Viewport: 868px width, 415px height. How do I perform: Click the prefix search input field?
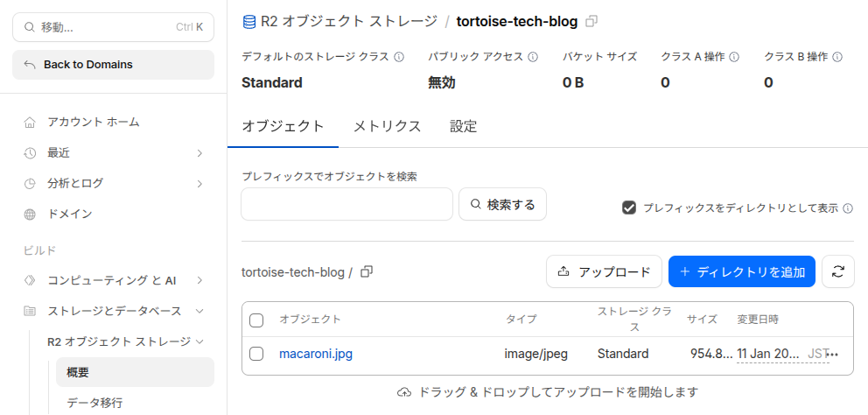(346, 204)
